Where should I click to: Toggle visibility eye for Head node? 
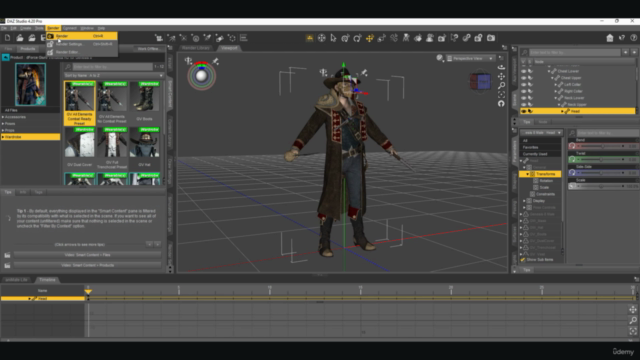click(x=524, y=111)
